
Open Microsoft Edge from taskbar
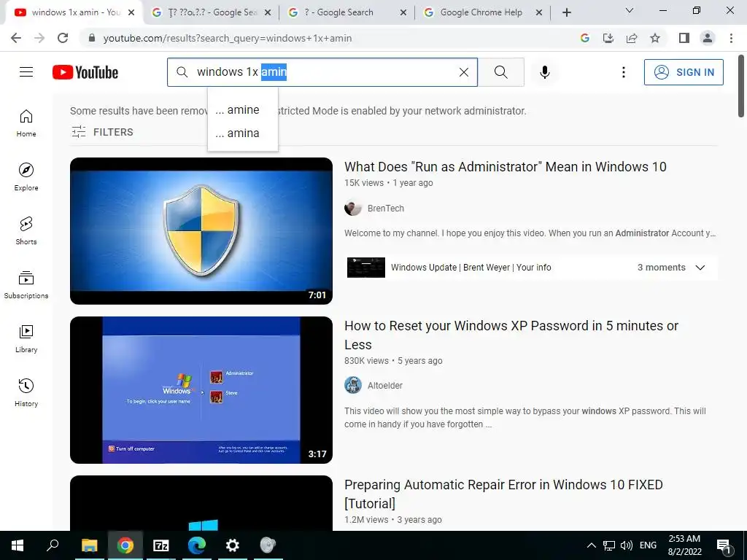click(x=196, y=545)
